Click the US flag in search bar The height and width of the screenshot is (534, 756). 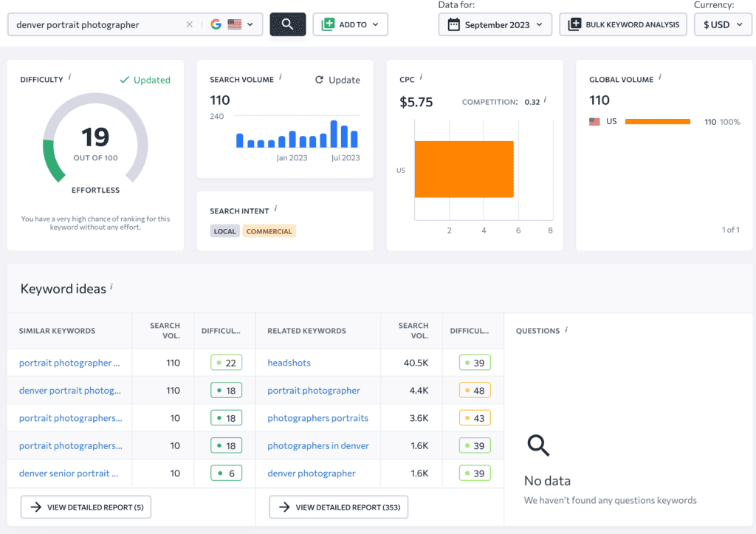234,24
